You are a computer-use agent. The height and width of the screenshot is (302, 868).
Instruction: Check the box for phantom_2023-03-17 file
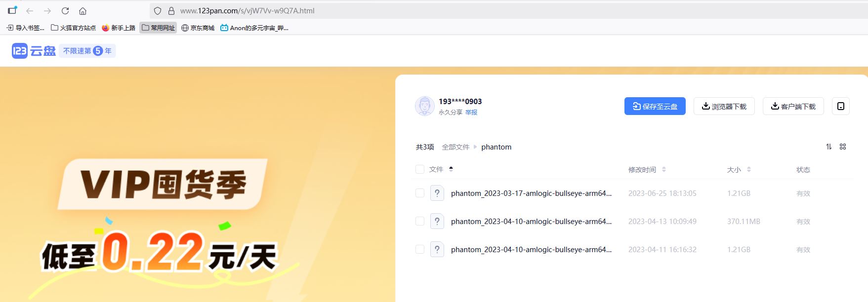tap(420, 193)
